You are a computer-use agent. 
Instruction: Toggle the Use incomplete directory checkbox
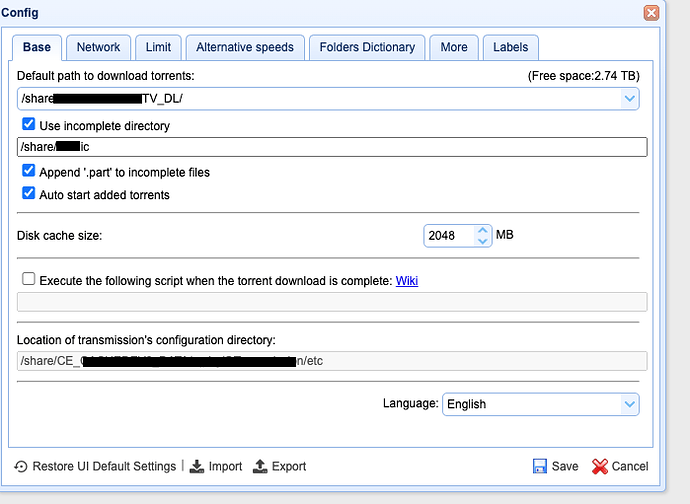(28, 126)
